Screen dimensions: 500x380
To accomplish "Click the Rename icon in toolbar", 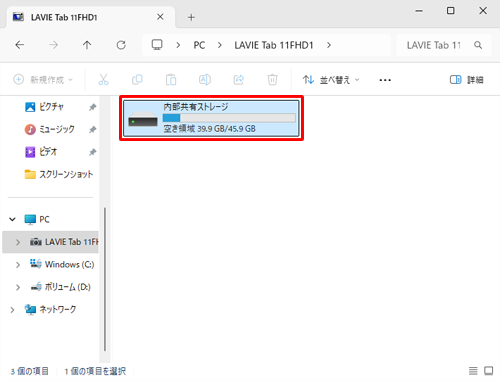I will 205,80.
